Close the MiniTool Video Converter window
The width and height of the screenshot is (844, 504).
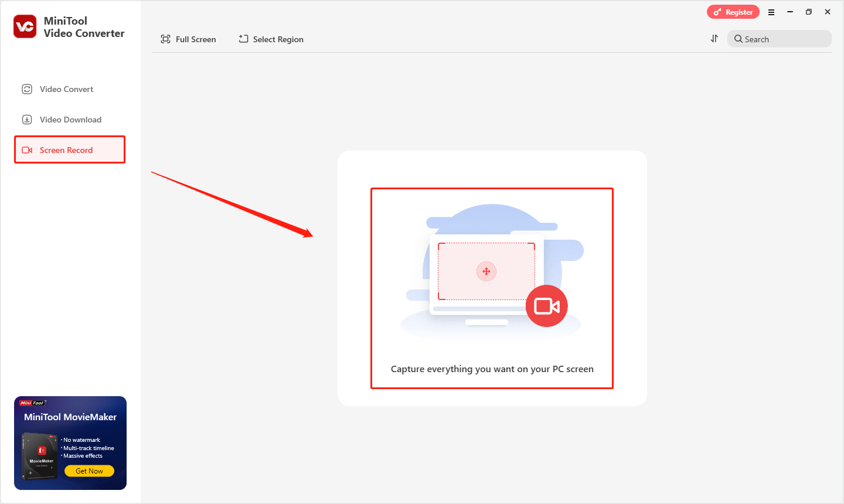pos(828,12)
